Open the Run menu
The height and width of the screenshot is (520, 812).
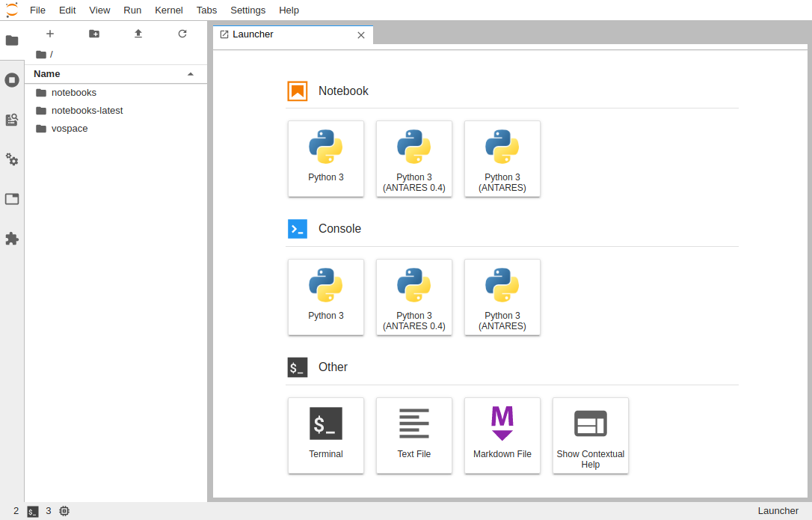[x=132, y=10]
